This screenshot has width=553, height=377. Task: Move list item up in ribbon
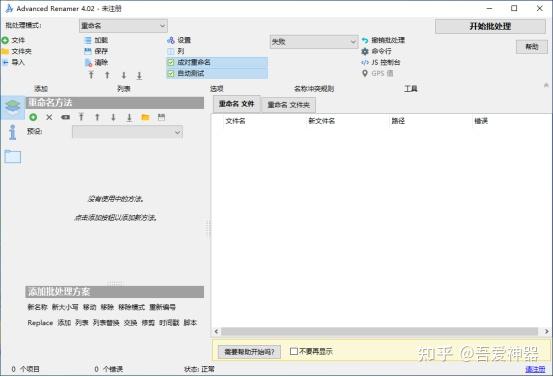pyautogui.click(x=107, y=75)
